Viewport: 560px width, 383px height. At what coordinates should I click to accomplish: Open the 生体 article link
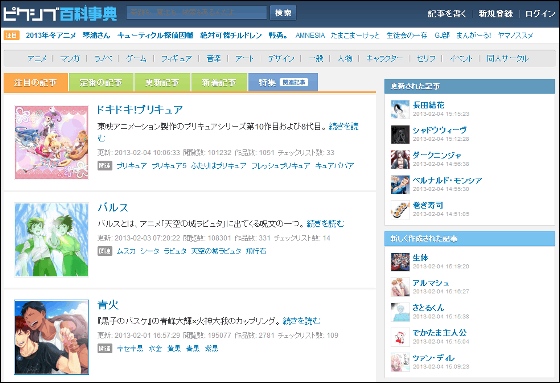click(x=420, y=258)
